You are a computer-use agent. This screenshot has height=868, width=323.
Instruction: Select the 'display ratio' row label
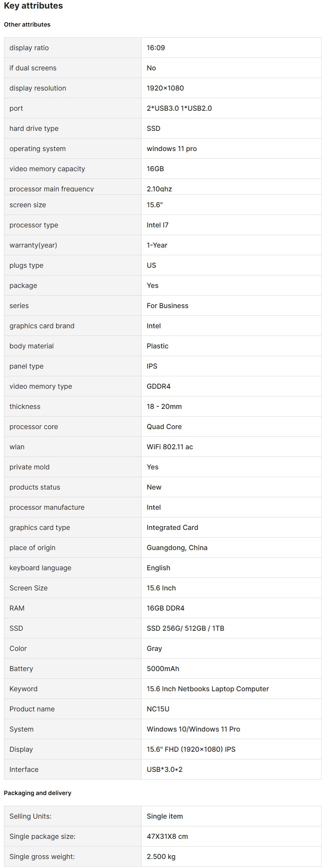(29, 48)
